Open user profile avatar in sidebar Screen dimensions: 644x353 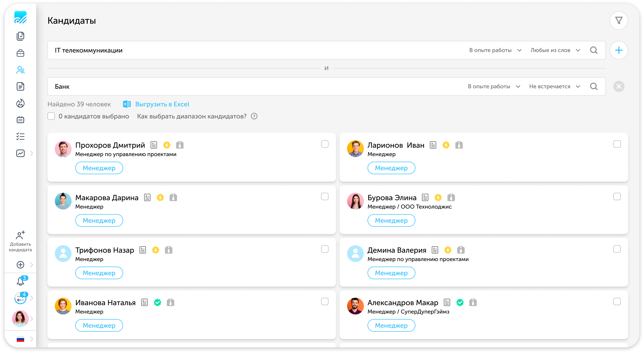tap(20, 319)
